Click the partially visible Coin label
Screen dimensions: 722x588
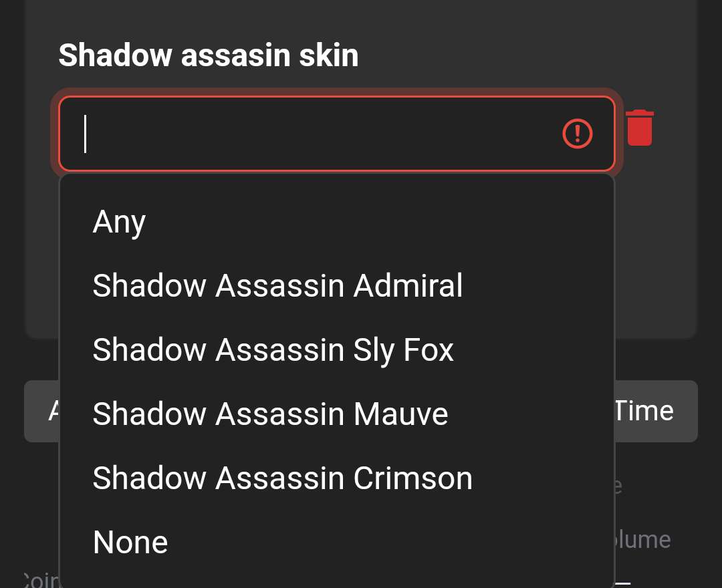click(41, 579)
